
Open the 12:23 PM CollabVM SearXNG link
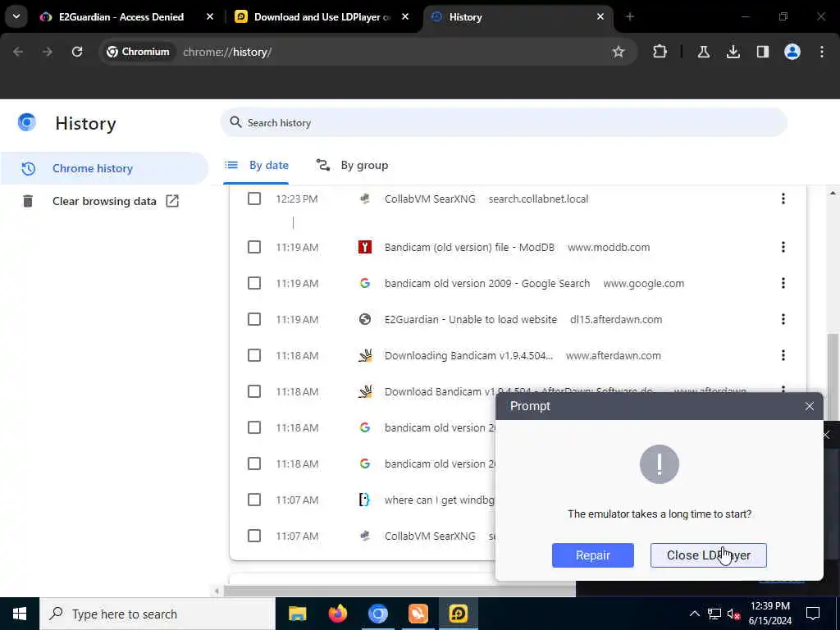[430, 199]
